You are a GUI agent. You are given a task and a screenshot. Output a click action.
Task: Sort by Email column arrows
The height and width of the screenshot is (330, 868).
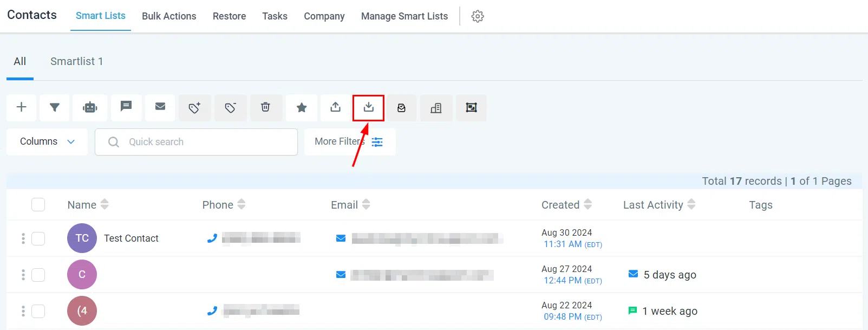coord(366,204)
